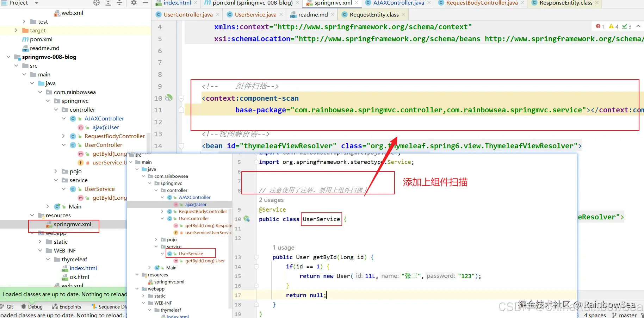644x318 pixels.
Task: Click the green typo check indicator
Action: click(627, 26)
